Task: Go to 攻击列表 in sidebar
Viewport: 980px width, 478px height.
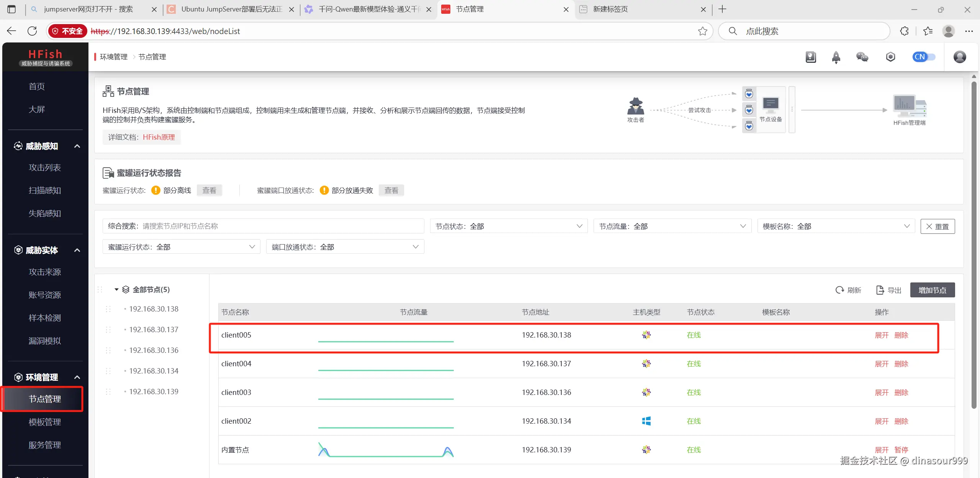Action: click(45, 168)
